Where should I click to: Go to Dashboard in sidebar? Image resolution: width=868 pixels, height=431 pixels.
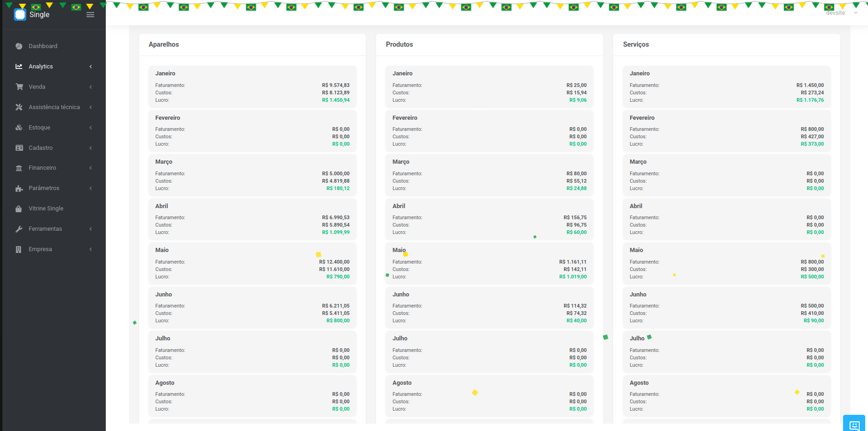point(43,46)
